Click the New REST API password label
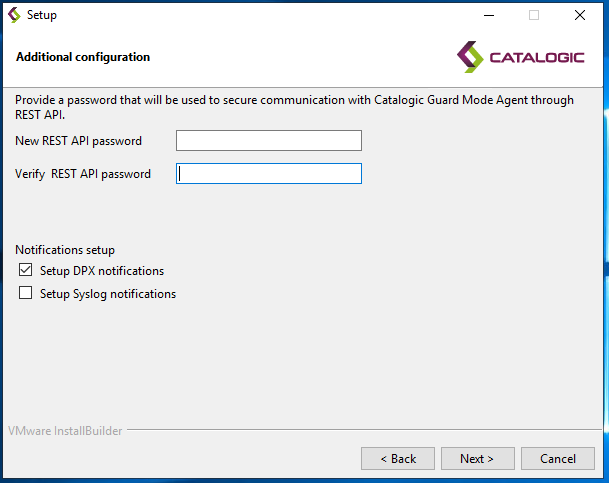The image size is (609, 483). [x=78, y=141]
